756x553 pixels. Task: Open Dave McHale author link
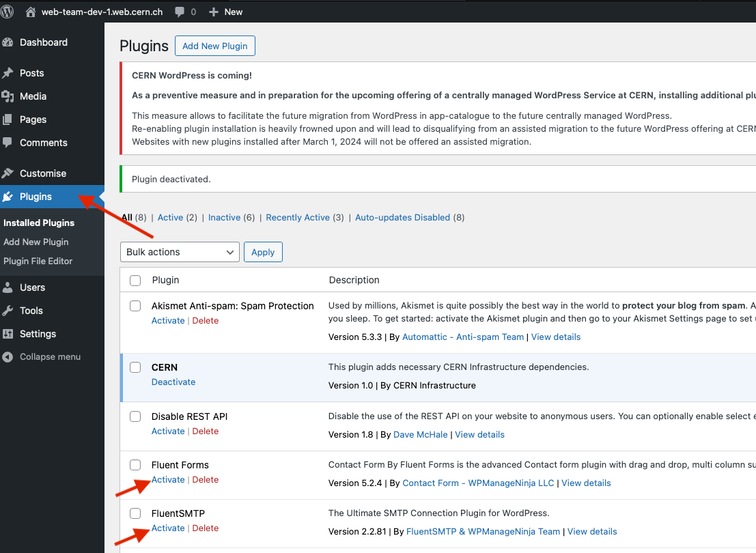(421, 434)
